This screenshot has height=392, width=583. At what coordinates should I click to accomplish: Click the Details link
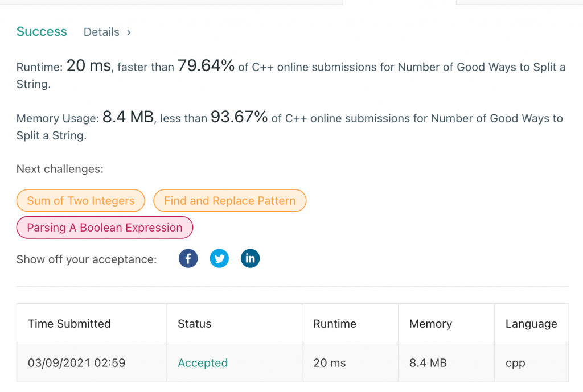(x=101, y=32)
